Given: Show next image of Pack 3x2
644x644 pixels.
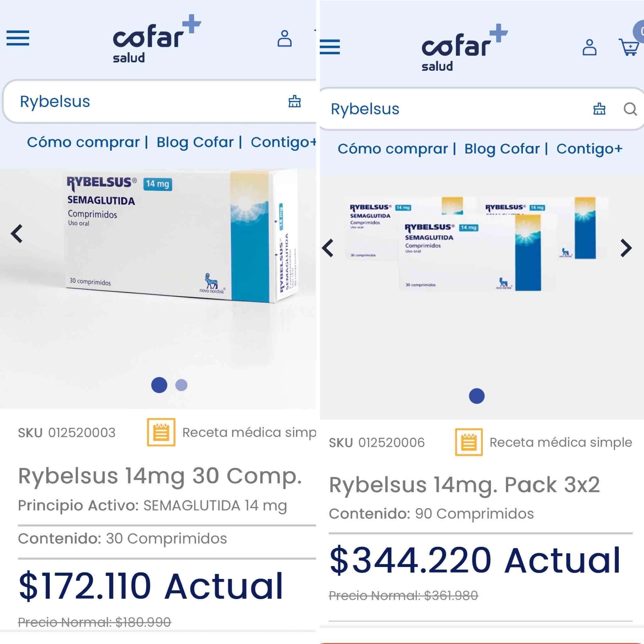Looking at the screenshot, I should coord(626,248).
